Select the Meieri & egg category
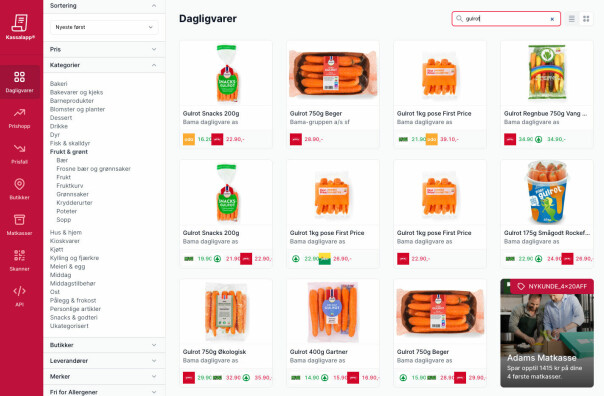Viewport: 604px width, 396px height. point(67,266)
